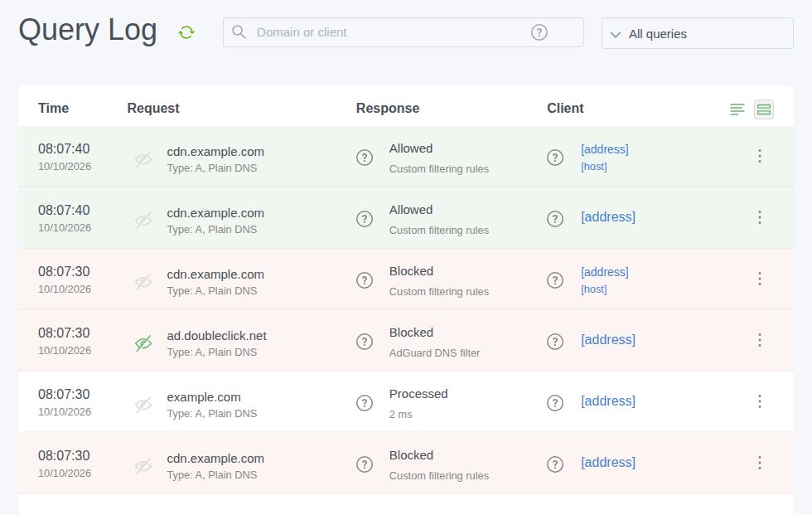Open client info icon in example.com row
The height and width of the screenshot is (515, 812).
tap(555, 402)
